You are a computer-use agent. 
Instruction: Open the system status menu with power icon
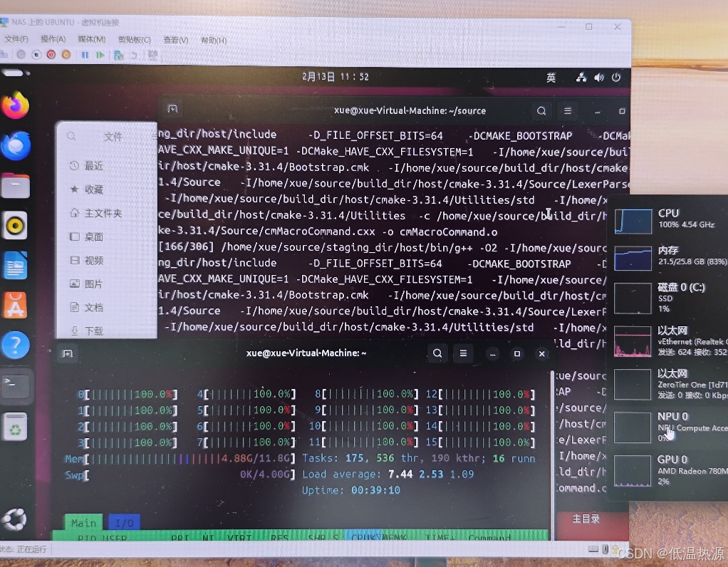click(x=616, y=78)
